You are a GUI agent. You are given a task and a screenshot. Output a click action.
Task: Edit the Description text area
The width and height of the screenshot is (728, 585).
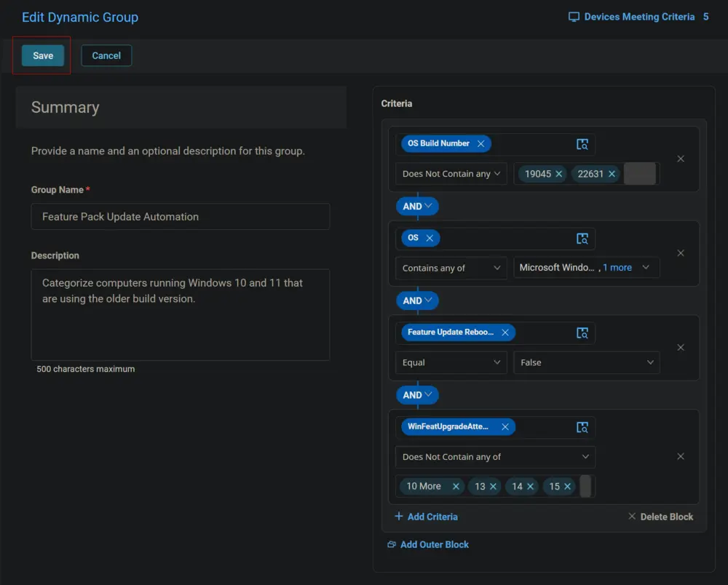(x=181, y=314)
